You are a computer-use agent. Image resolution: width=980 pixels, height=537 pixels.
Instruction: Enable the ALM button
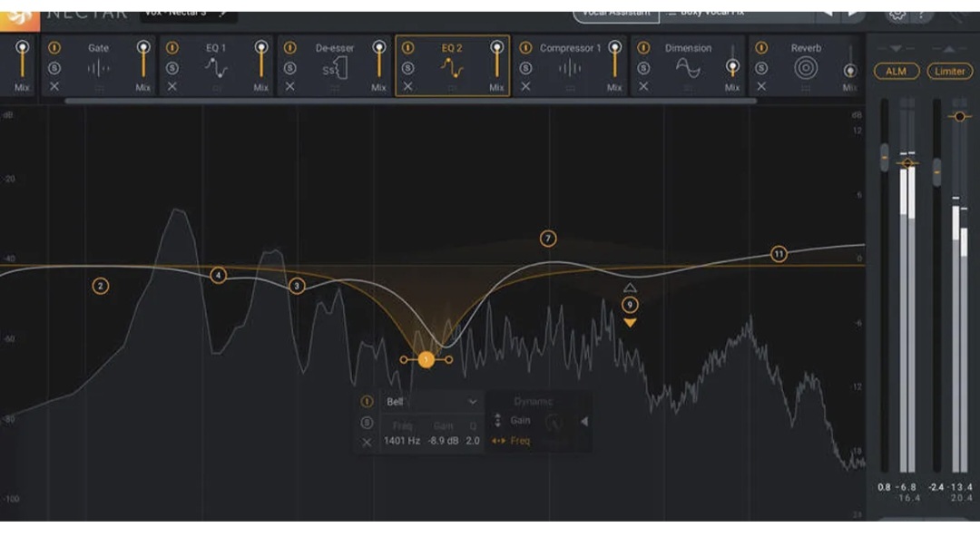(x=896, y=71)
